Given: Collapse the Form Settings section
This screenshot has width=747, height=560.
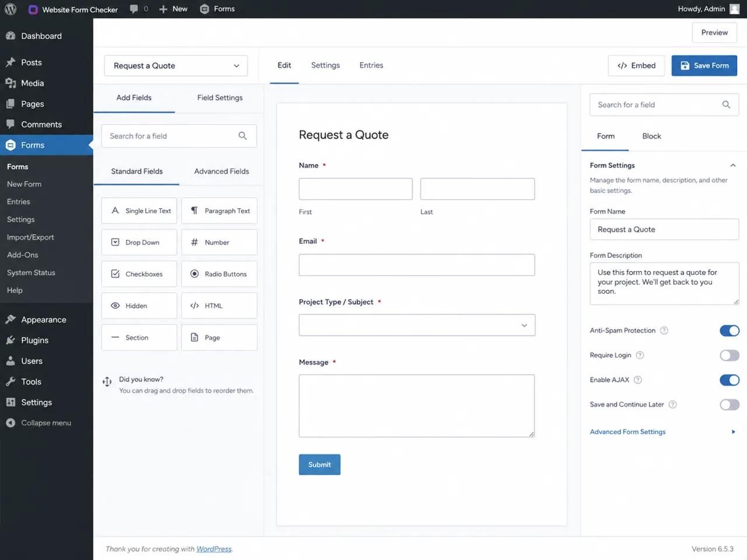Looking at the screenshot, I should coord(733,166).
